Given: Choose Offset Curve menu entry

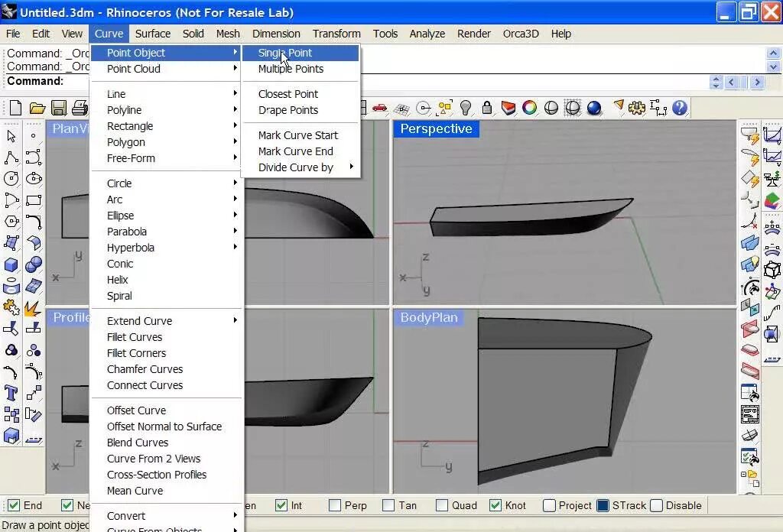Looking at the screenshot, I should click(x=167, y=410).
